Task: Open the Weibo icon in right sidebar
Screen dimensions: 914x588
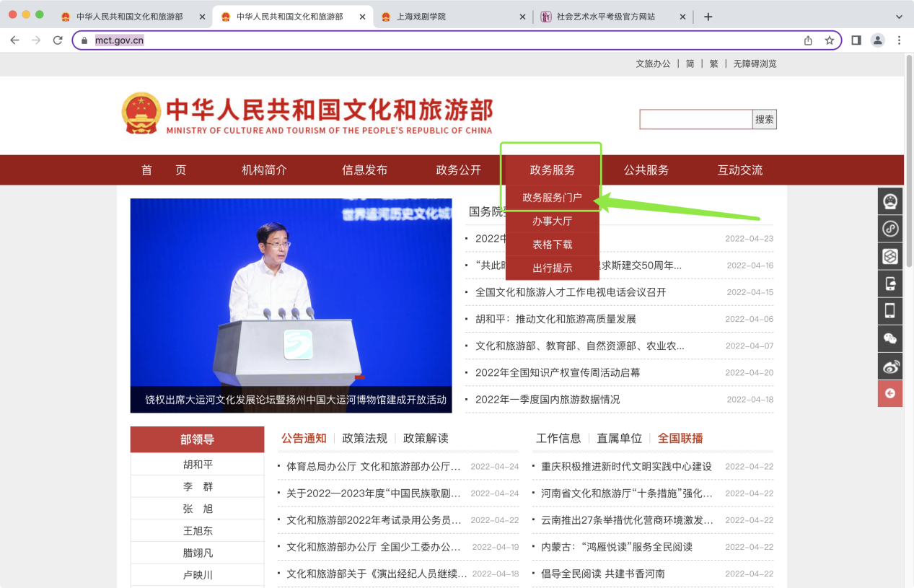Action: click(889, 367)
